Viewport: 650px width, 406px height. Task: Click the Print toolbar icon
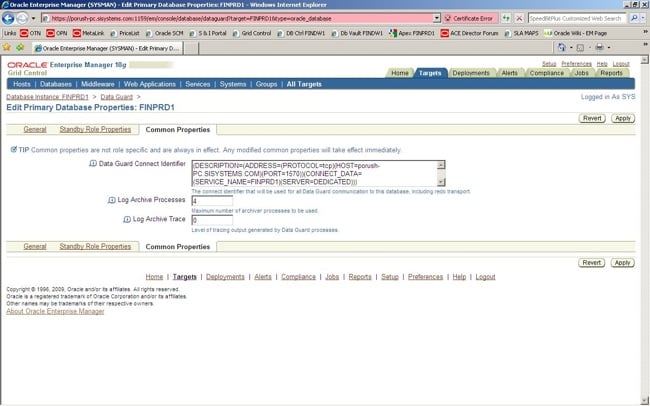click(x=599, y=47)
